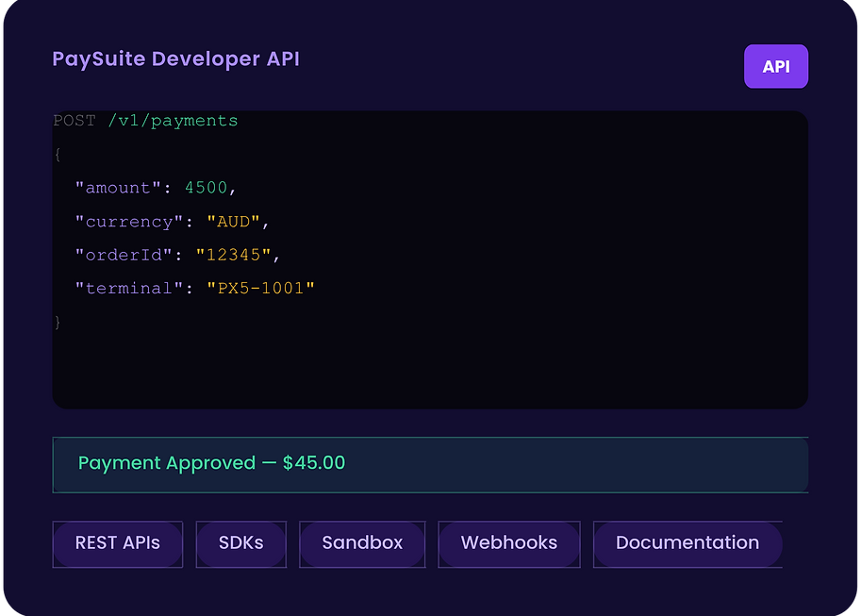Screen dimensions: 861x616
Task: Open the SDKs pill
Action: click(241, 543)
